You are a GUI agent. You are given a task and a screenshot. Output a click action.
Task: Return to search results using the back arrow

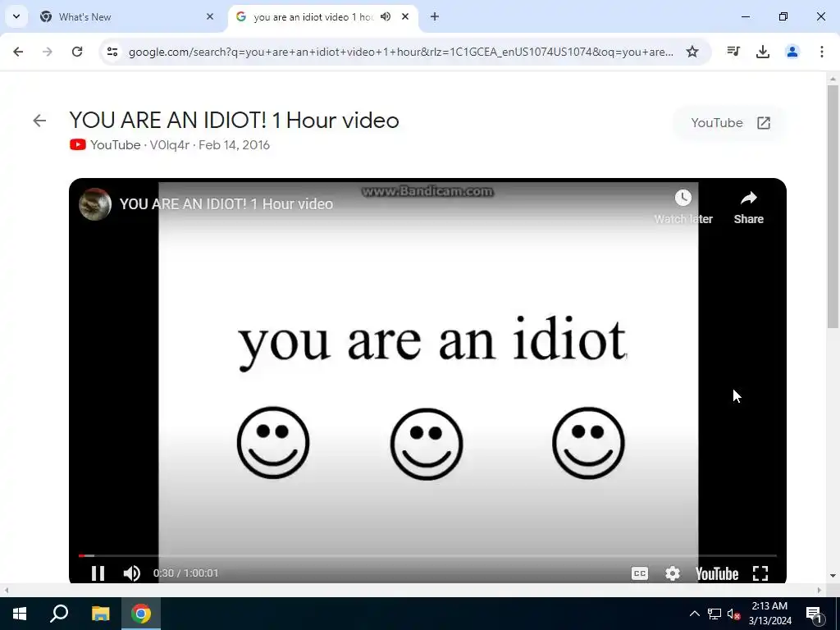pyautogui.click(x=39, y=121)
